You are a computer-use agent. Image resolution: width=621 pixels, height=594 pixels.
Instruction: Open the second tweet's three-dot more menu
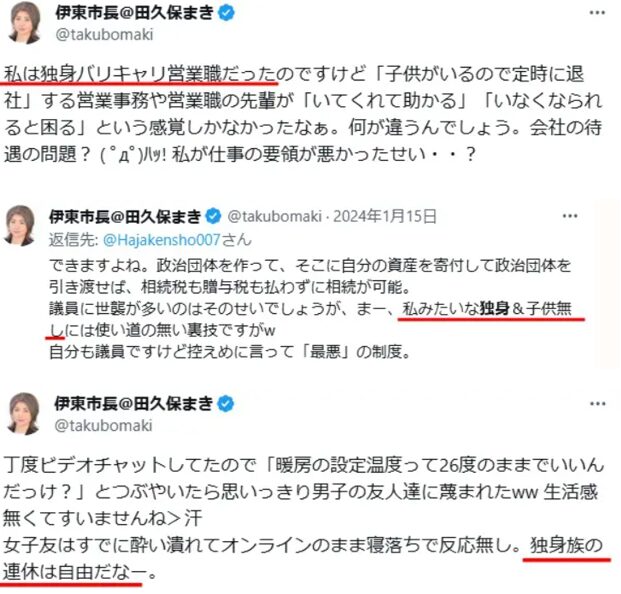click(570, 216)
